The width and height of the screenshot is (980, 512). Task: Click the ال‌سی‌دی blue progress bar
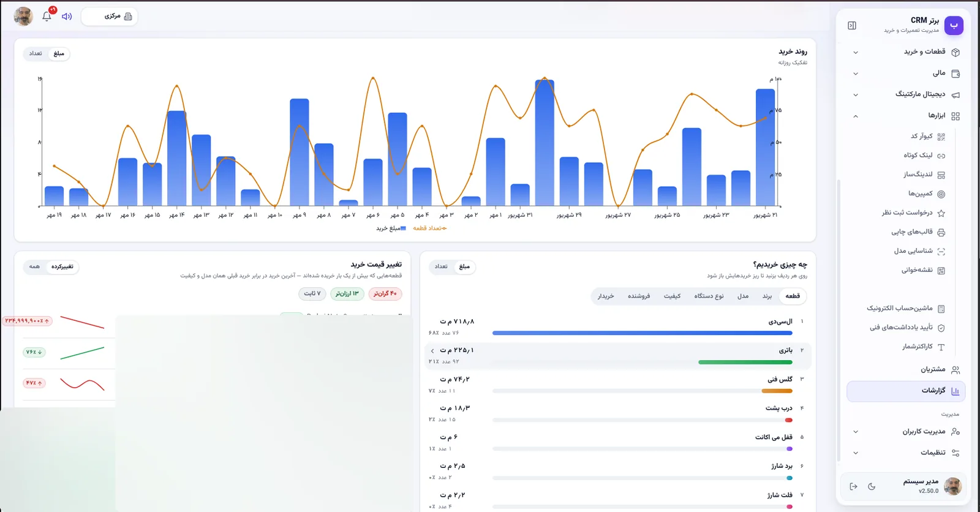[x=643, y=333]
